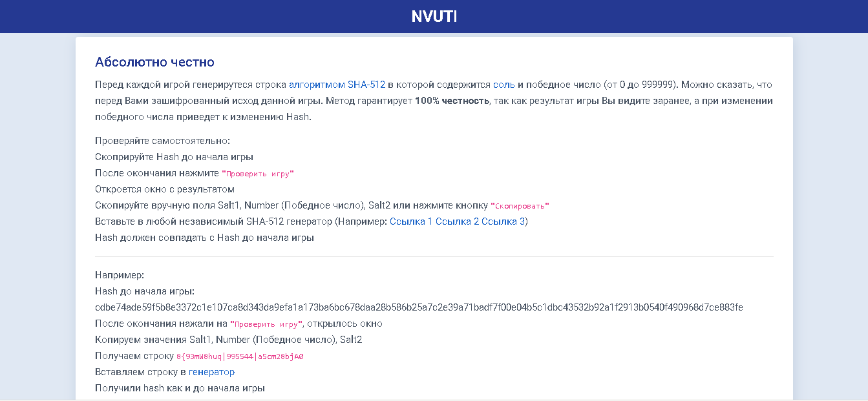Viewport: 868px width, 401px height.
Task: Click the first 'Проверить игру' code label
Action: point(258,174)
